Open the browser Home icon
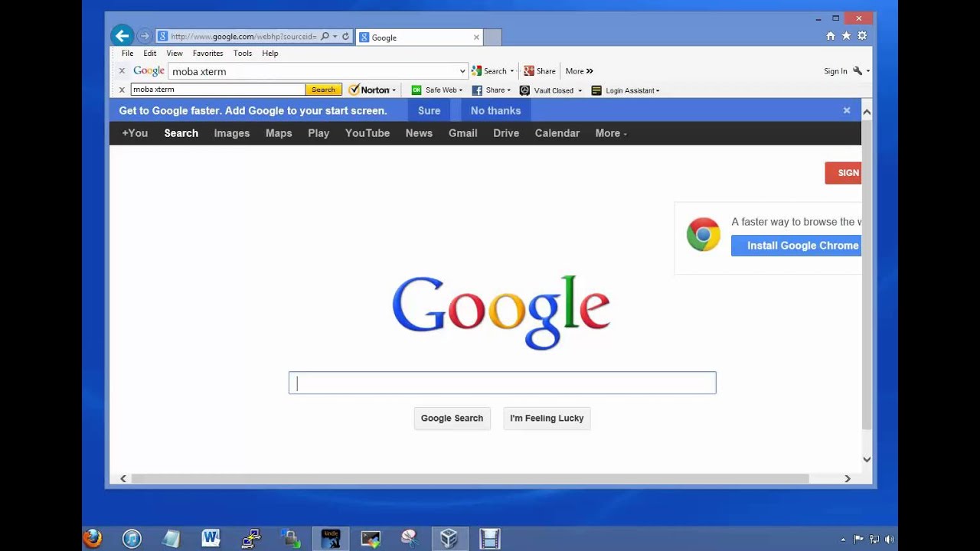Image resolution: width=980 pixels, height=551 pixels. click(831, 36)
